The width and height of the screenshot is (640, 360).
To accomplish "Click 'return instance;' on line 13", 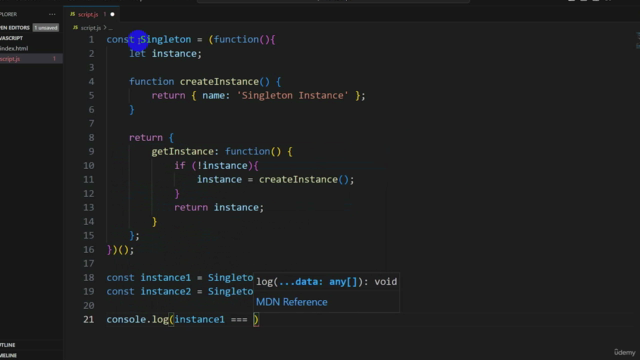I will click(219, 207).
